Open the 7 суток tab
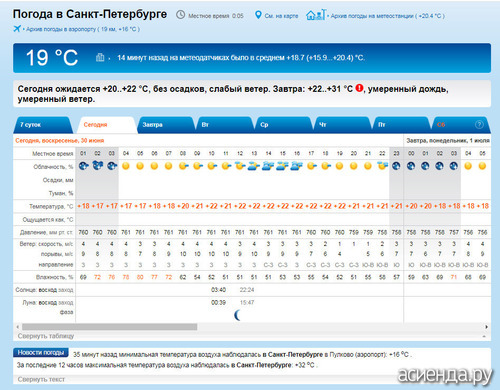The image size is (500, 390). [42, 125]
